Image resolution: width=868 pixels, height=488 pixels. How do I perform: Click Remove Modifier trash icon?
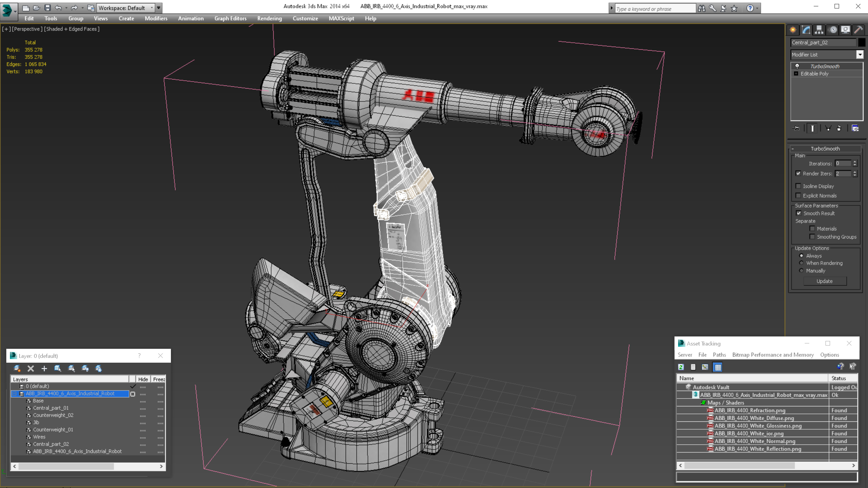[839, 128]
